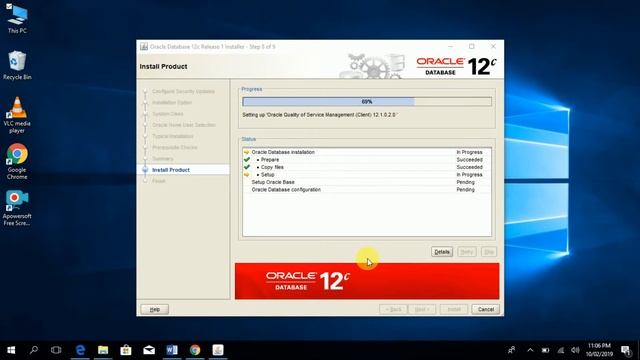Open Microsoft Edge from the taskbar
This screenshot has height=360, width=640.
coord(80,350)
